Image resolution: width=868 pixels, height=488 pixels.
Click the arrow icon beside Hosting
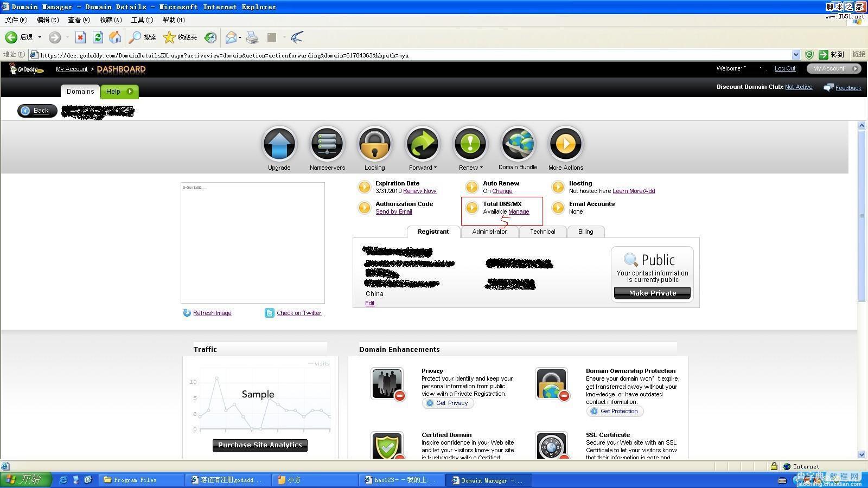tap(558, 187)
